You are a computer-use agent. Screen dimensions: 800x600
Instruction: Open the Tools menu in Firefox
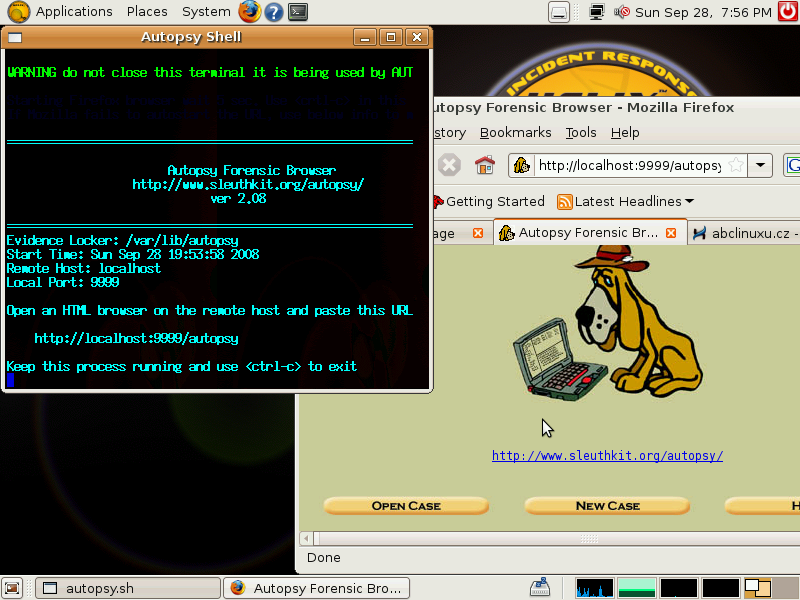[581, 133]
